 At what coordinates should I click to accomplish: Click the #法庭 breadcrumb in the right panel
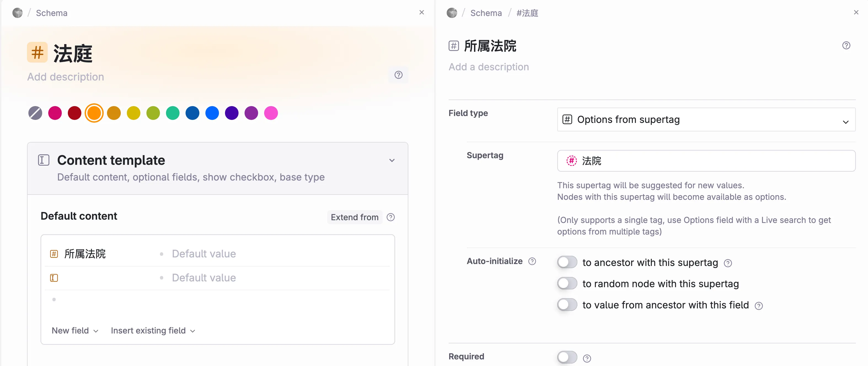coord(527,13)
